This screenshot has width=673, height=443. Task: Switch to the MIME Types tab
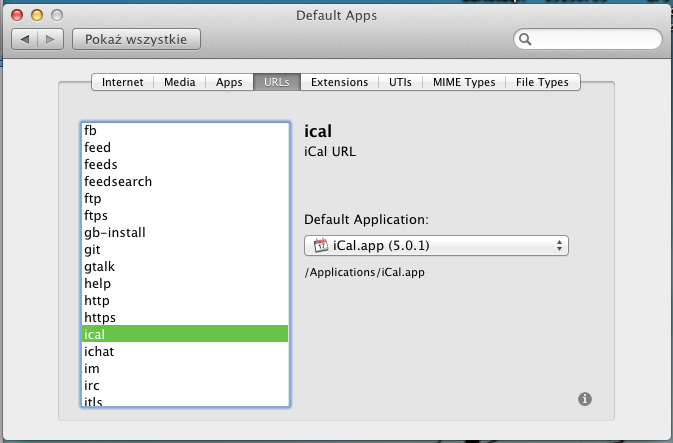tap(464, 82)
